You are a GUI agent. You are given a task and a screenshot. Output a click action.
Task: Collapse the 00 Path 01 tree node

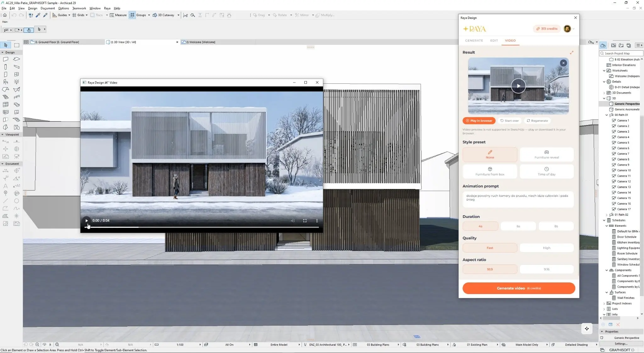click(607, 115)
